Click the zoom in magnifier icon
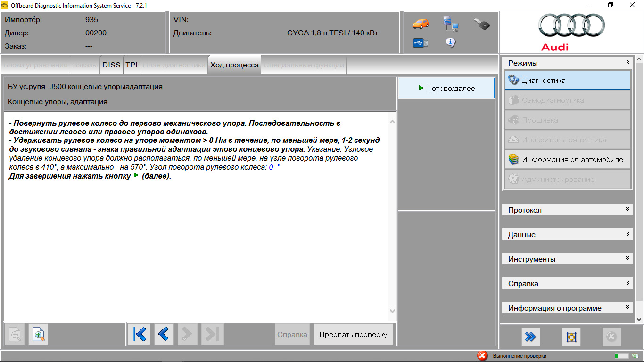644x362 pixels. pos(38,334)
